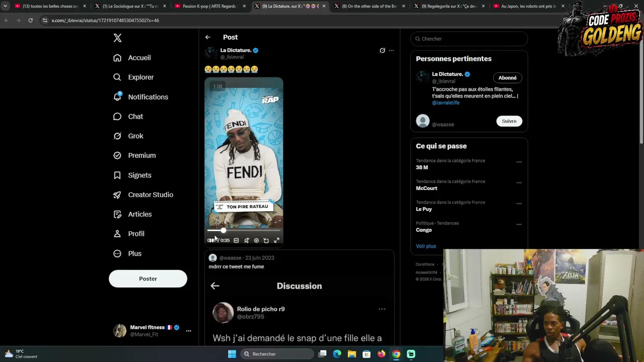Open Firefox from the taskbar

coord(381,354)
